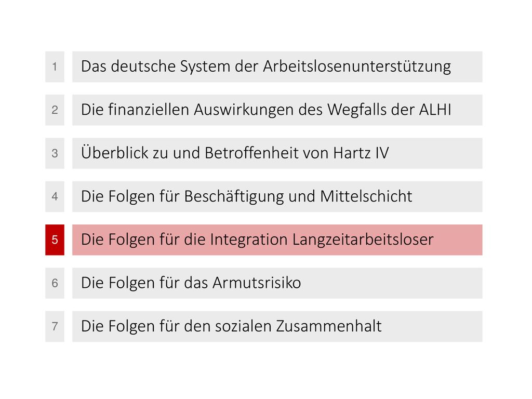The width and height of the screenshot is (532, 399).
Task: Select highlighted item 'Integration Langzeitarbeitsloser'
Action: (x=277, y=240)
